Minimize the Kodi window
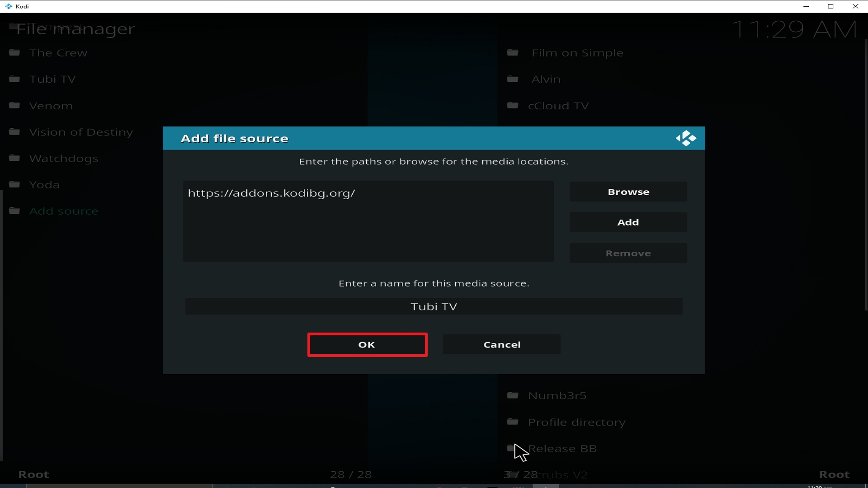868x488 pixels. coord(806,6)
